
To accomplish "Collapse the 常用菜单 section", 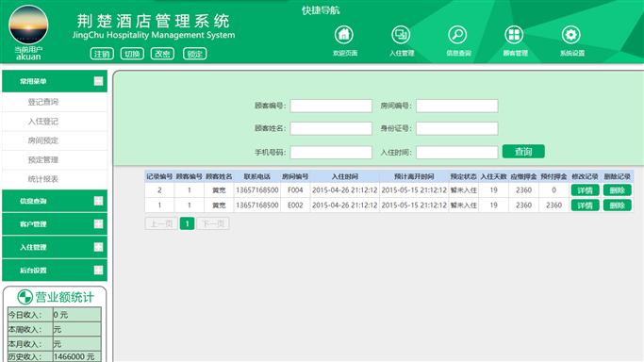I will [x=98, y=81].
